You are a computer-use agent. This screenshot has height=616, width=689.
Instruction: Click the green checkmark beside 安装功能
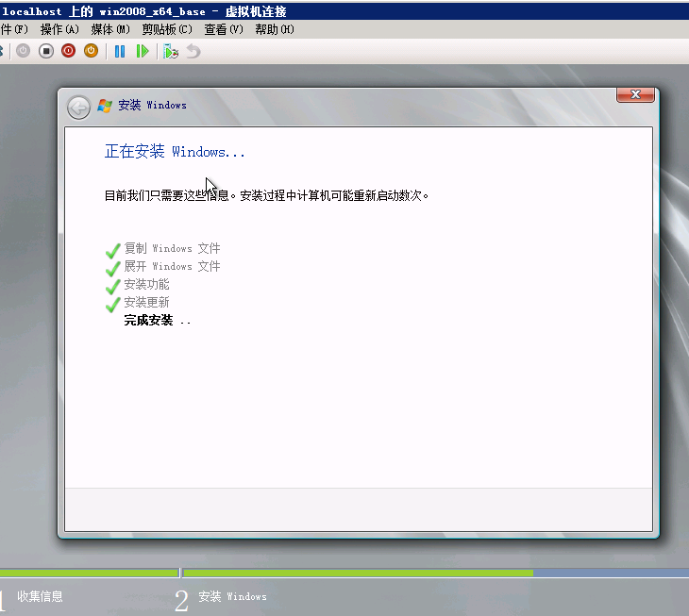113,287
